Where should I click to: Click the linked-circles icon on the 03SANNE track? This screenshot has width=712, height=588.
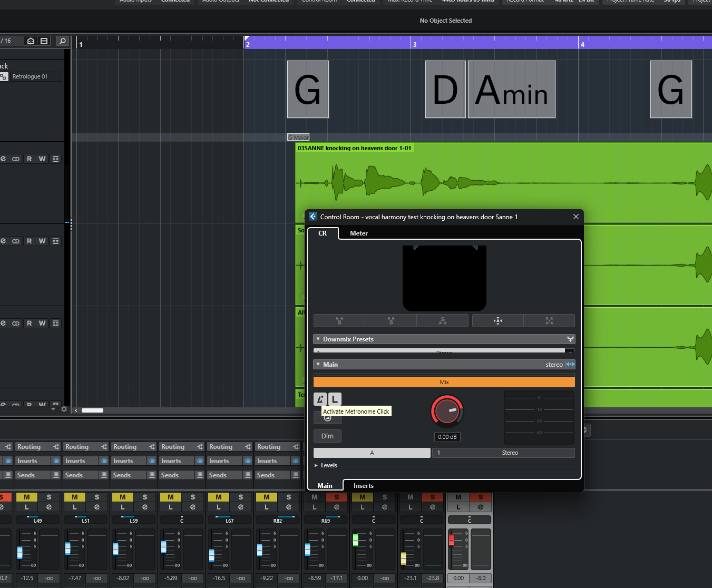(16, 159)
